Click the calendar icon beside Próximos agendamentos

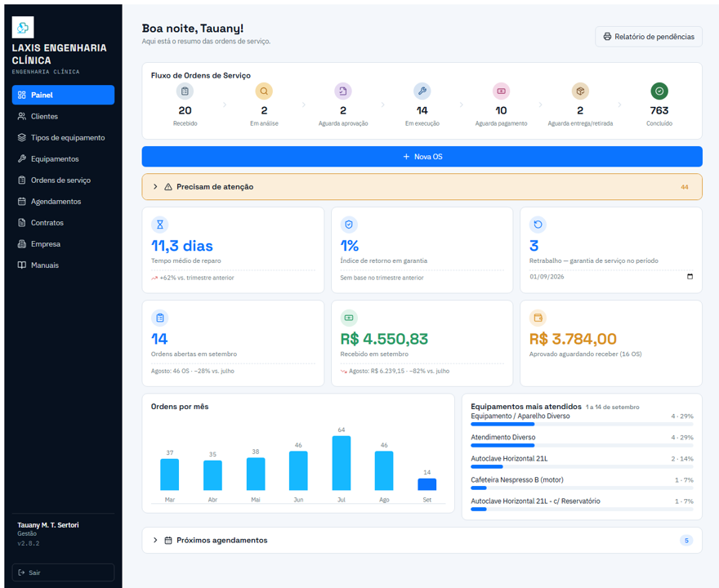pos(168,541)
